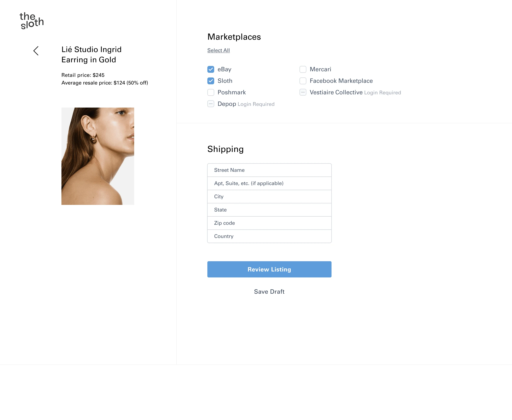Click the City input field
Screen dimensions: 512x420
click(x=269, y=196)
